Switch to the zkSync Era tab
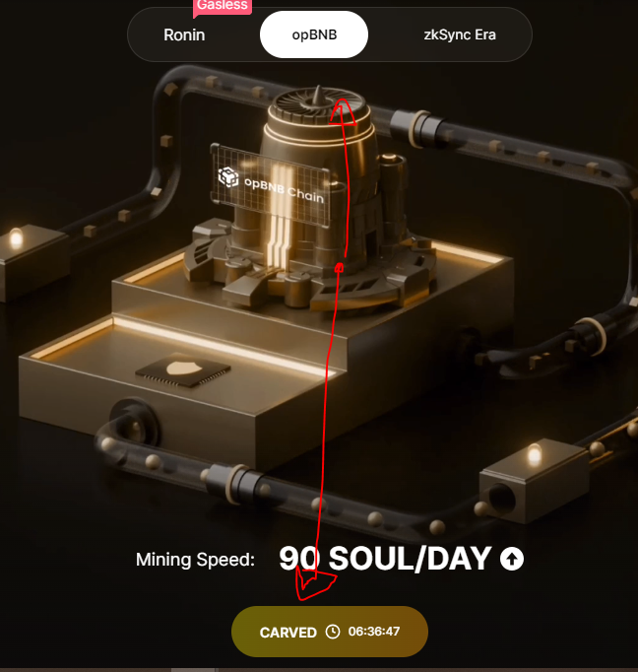This screenshot has width=638, height=672. (460, 34)
